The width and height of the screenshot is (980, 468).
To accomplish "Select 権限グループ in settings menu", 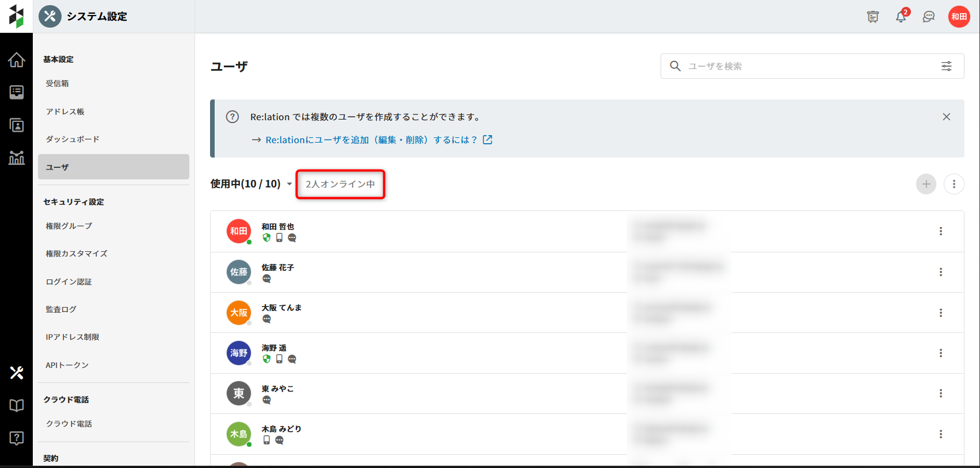I will pos(69,226).
